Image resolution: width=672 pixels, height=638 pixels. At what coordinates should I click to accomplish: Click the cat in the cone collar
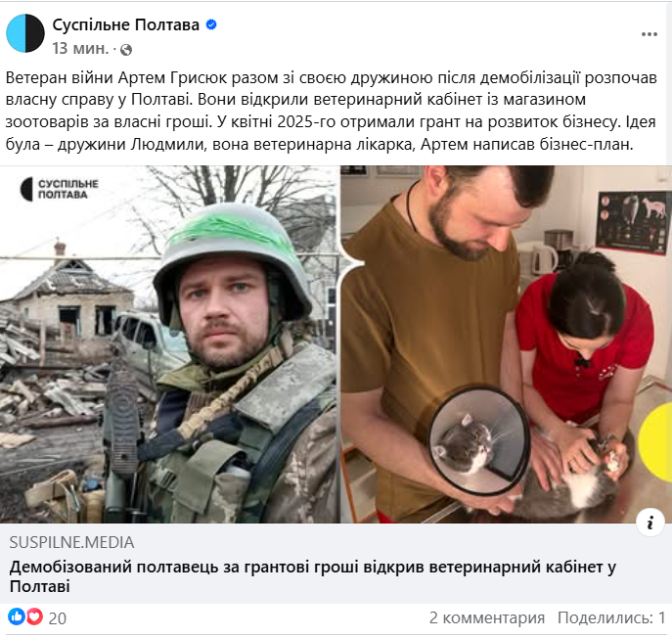(466, 448)
